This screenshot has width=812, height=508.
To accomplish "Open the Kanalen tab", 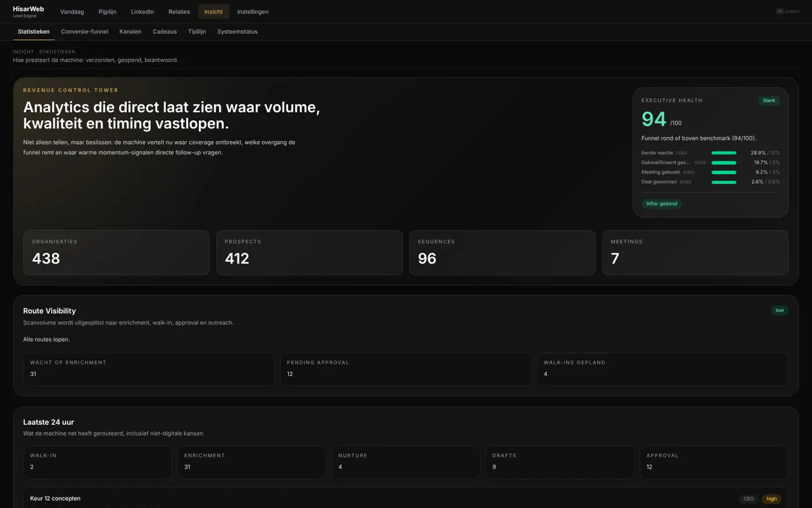I will tap(130, 32).
